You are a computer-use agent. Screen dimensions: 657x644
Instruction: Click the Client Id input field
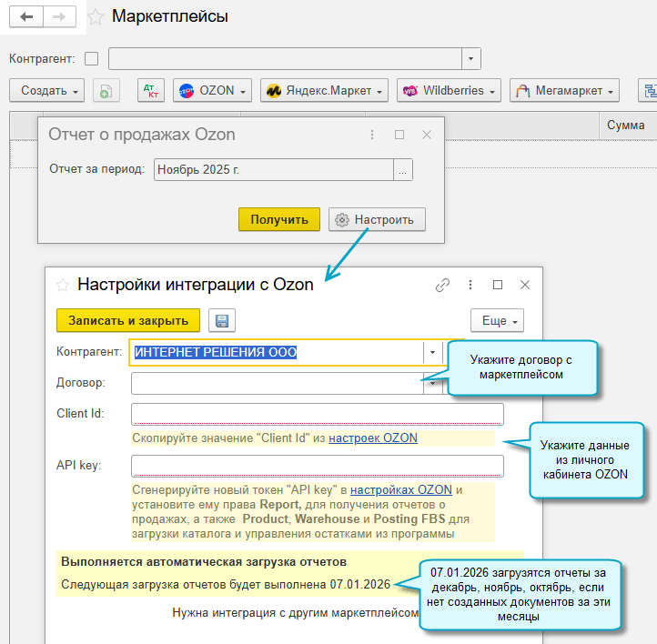[x=318, y=414]
